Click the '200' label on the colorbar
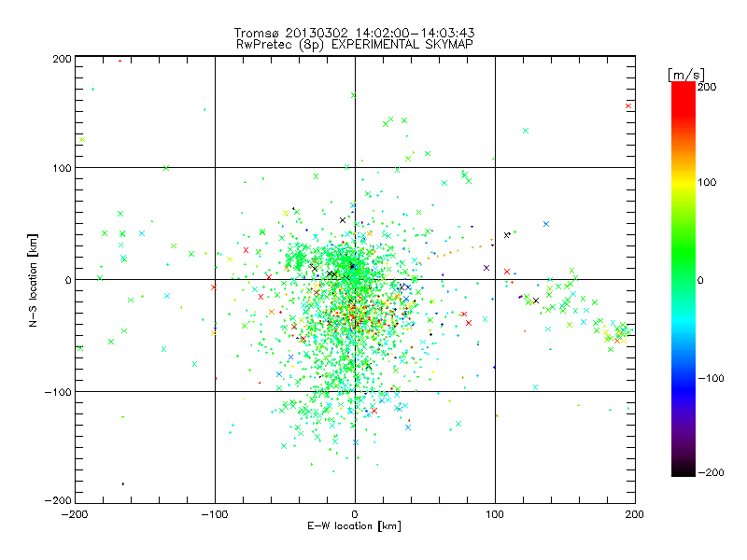The image size is (747, 560). click(x=707, y=87)
